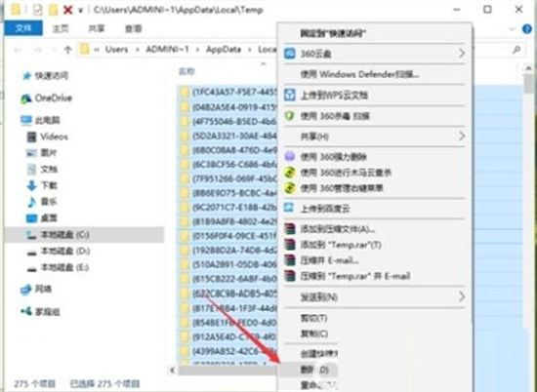Open the 文件 ribbon tab

[23, 28]
